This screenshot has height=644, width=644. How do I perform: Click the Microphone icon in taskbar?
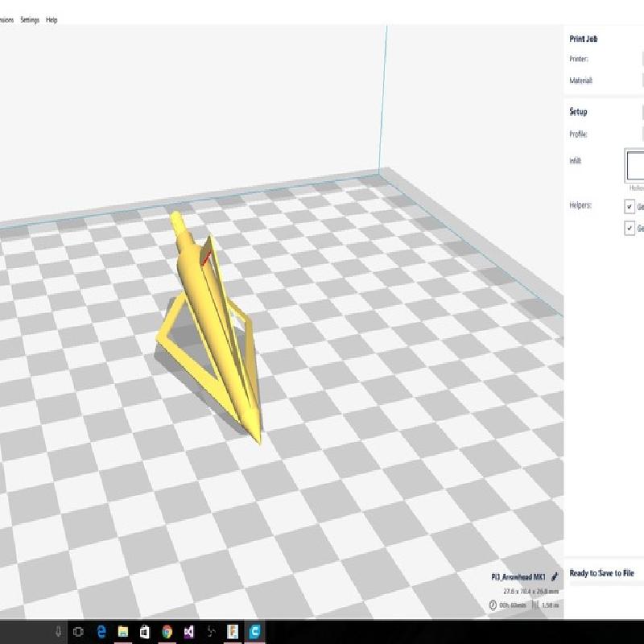click(x=57, y=632)
